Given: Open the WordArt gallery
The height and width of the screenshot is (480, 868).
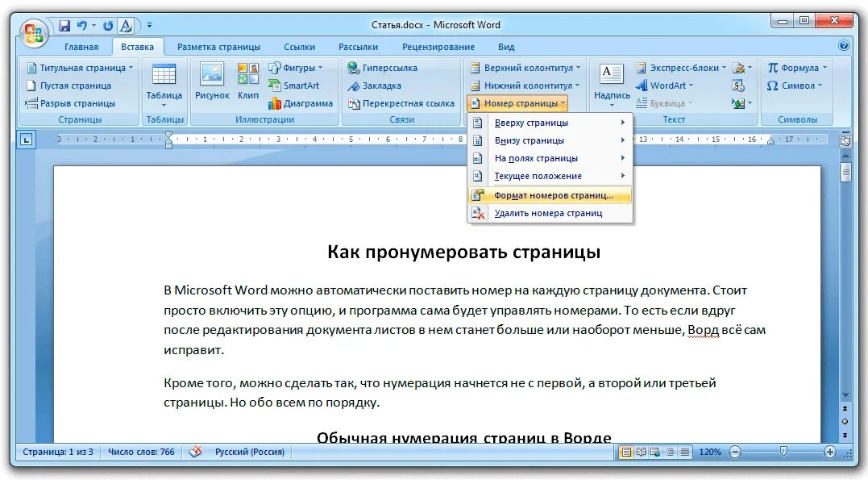Looking at the screenshot, I should [x=664, y=86].
